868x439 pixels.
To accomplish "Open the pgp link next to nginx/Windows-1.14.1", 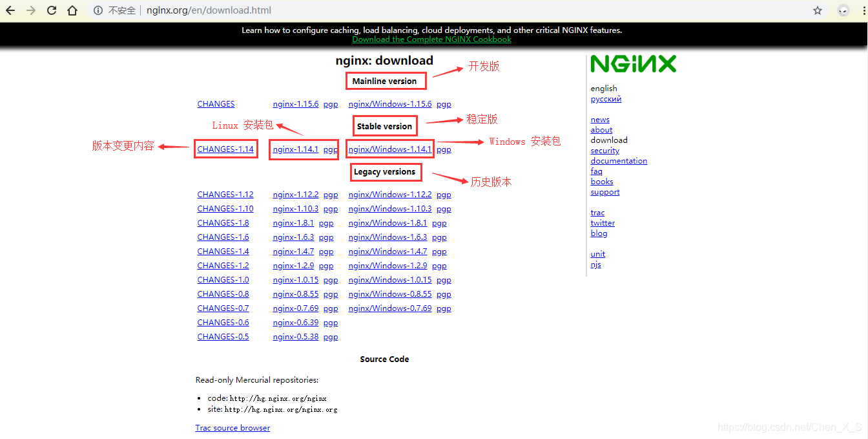I will (x=444, y=149).
